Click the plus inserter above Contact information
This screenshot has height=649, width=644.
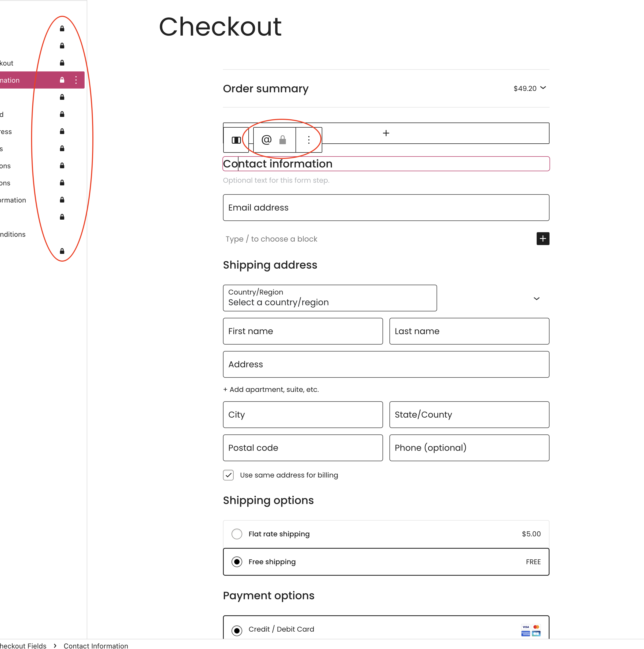coord(386,133)
